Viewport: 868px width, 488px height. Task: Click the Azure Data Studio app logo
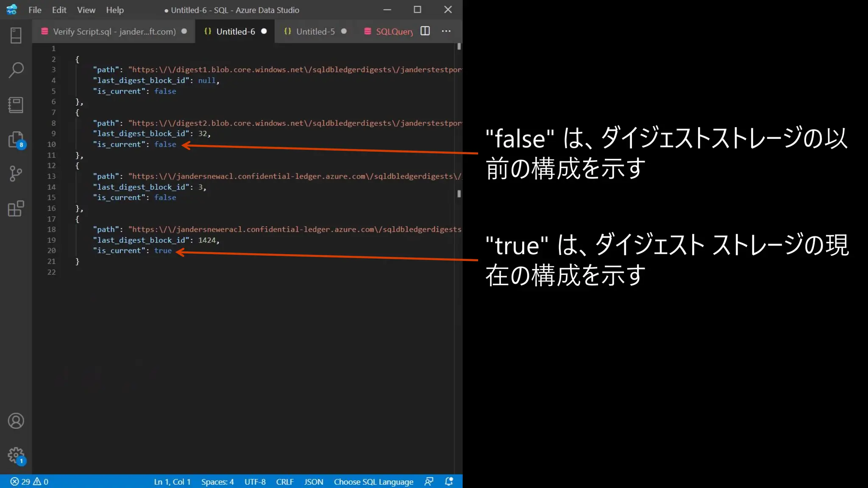(x=12, y=9)
